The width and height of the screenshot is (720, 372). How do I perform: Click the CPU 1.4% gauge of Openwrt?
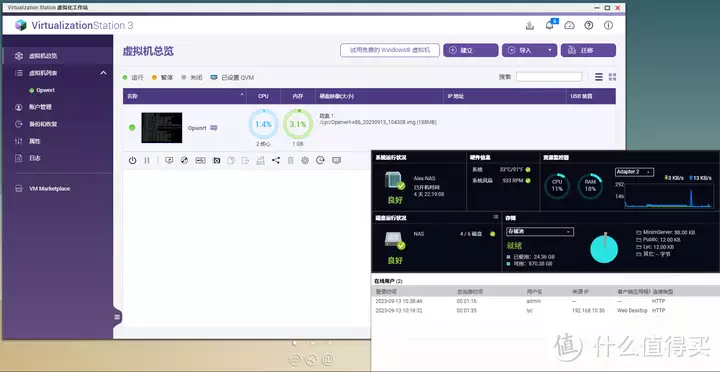coord(263,124)
